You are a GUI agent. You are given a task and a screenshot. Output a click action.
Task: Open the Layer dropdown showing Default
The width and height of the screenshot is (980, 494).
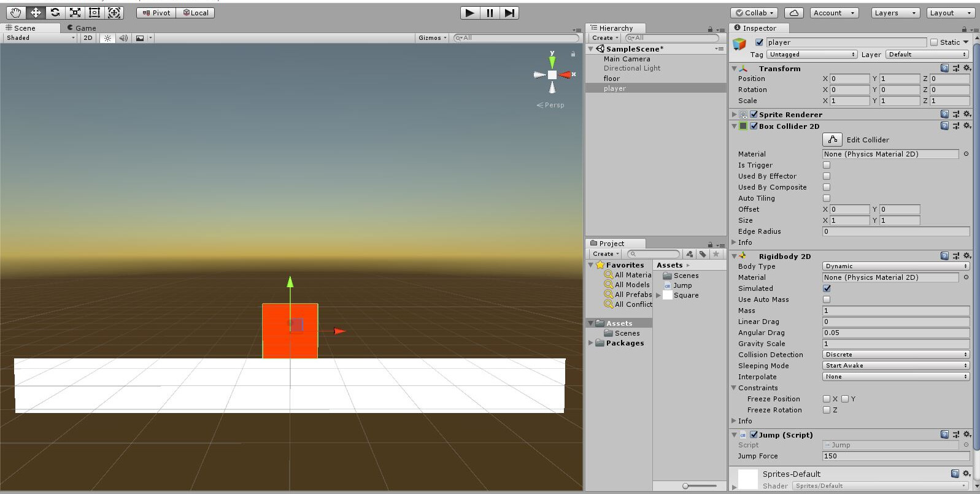(928, 55)
